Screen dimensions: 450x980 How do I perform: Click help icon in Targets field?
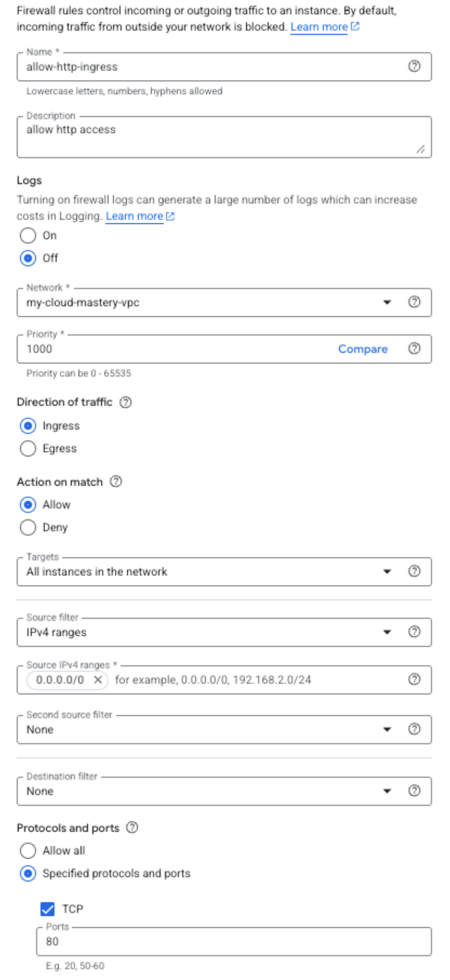tap(414, 571)
